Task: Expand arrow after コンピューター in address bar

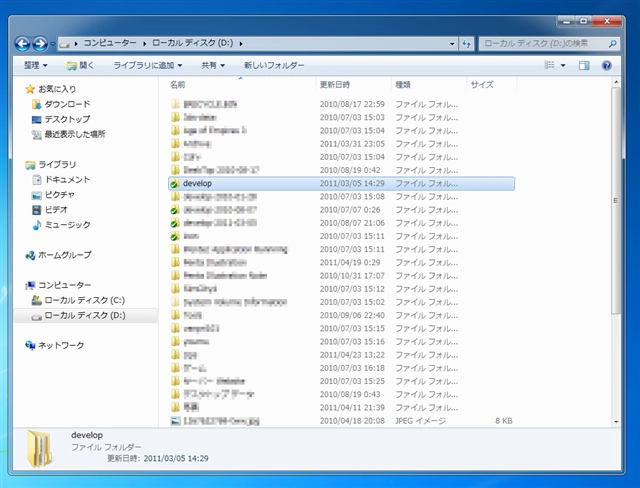Action: (144, 43)
